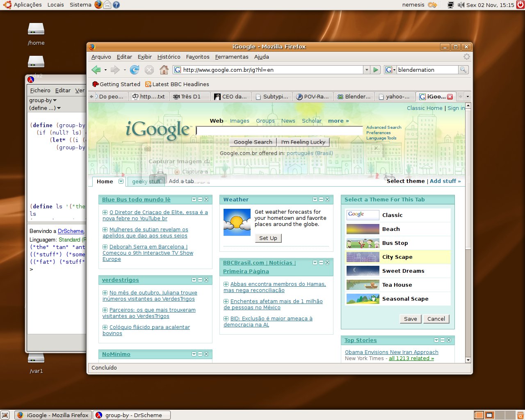Expand the Abbas encontra membros news item
Screen dimensions: 525x420
coord(226,284)
